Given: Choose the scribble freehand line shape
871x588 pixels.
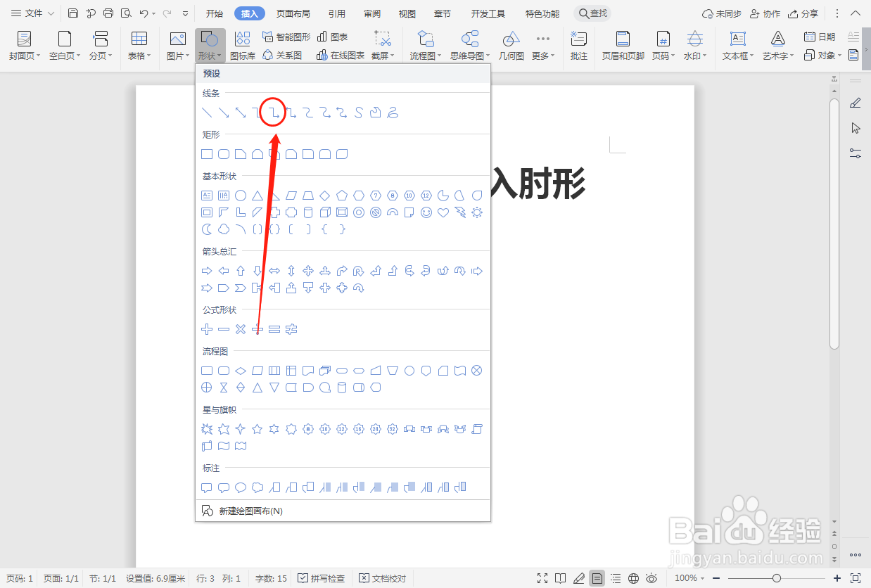Looking at the screenshot, I should 393,113.
